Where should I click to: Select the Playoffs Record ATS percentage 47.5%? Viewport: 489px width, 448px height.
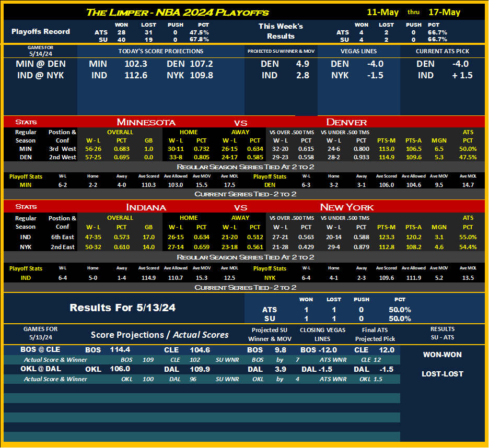pos(199,32)
